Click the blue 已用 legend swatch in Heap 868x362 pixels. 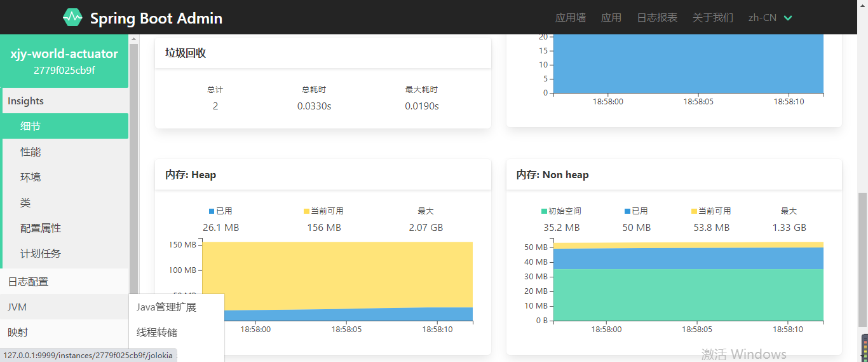point(212,211)
